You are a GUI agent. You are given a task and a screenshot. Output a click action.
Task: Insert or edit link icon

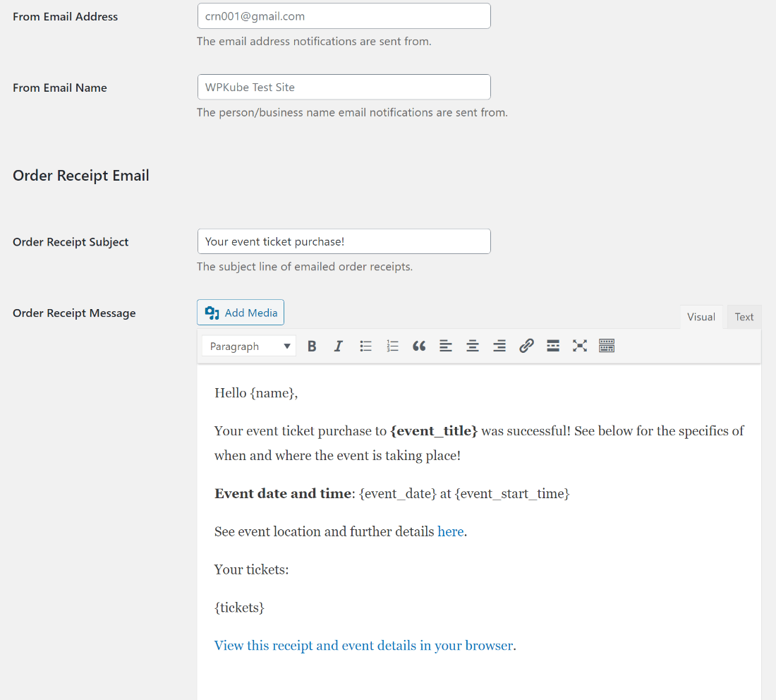pyautogui.click(x=526, y=346)
